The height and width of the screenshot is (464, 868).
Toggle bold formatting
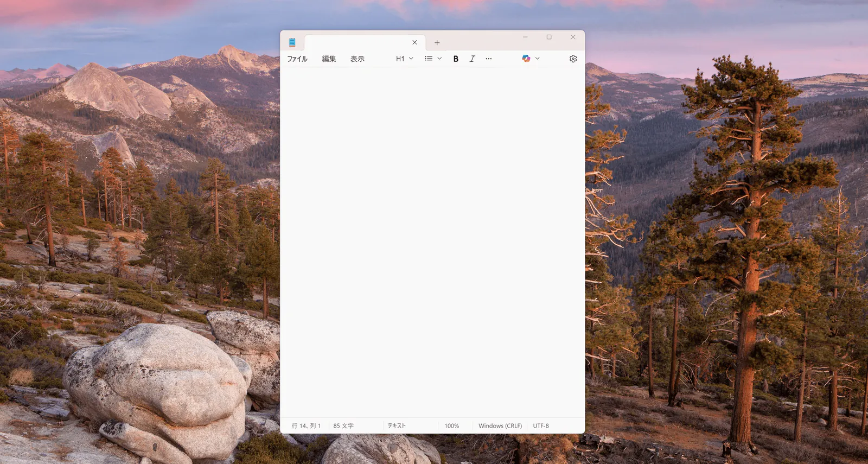[x=456, y=59]
